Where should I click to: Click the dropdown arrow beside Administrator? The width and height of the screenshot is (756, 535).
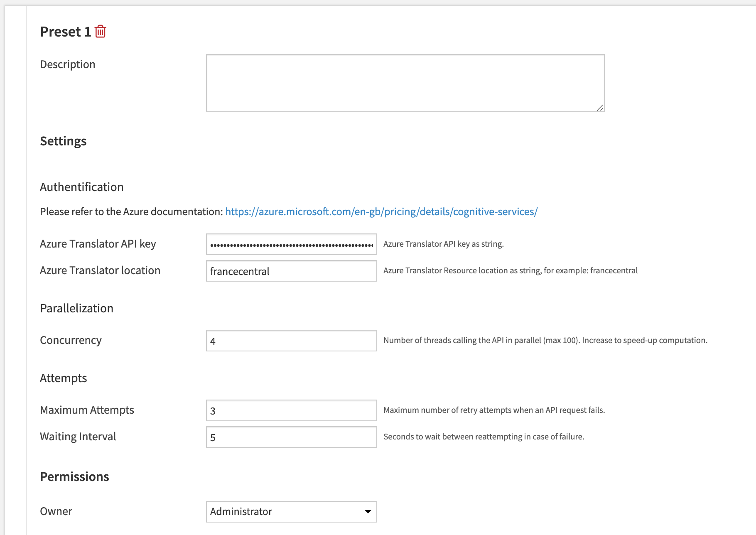367,512
